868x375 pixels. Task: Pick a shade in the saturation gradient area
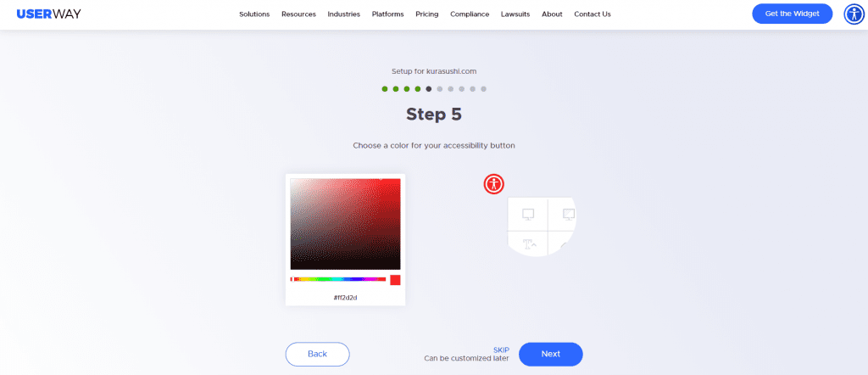tap(346, 224)
